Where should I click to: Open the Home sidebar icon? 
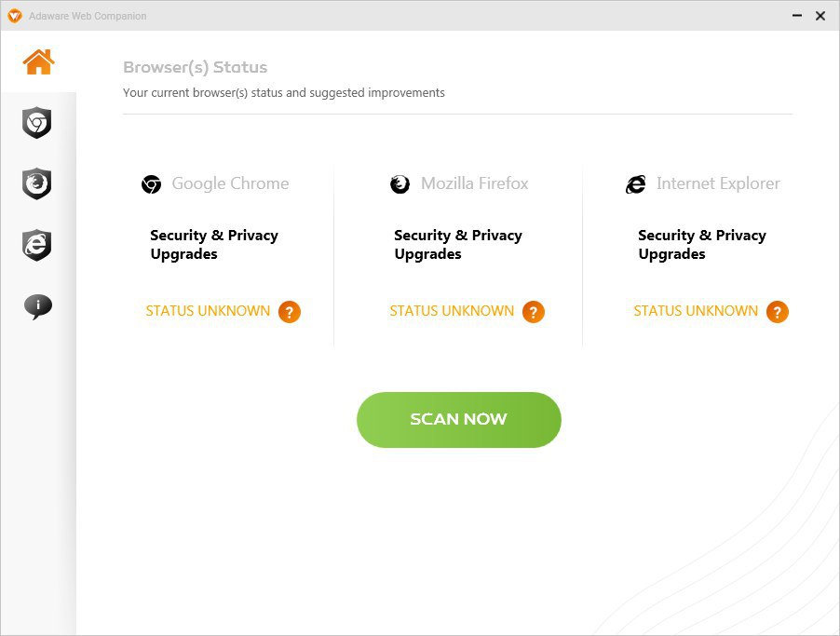[x=38, y=62]
